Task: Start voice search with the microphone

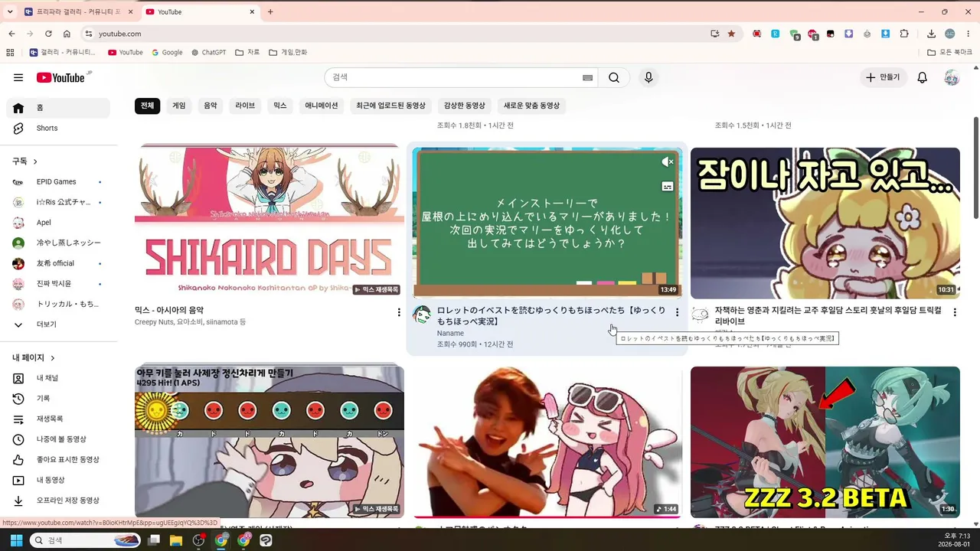Action: pyautogui.click(x=648, y=77)
